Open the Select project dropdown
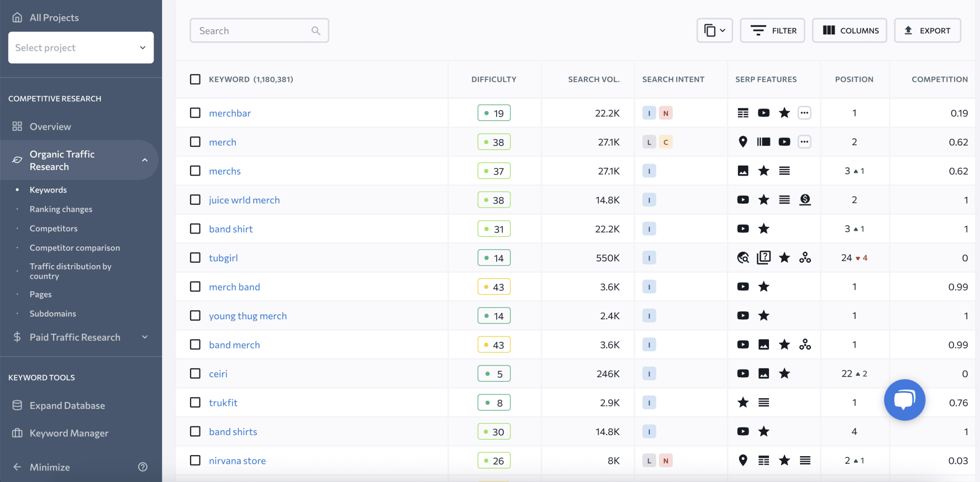Viewport: 980px width, 482px height. tap(81, 47)
